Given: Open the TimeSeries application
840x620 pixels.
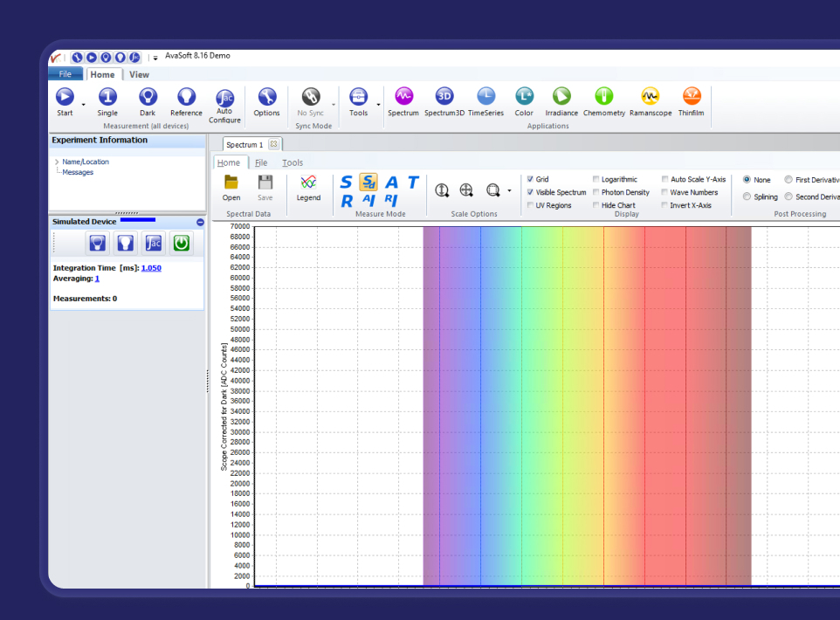Looking at the screenshot, I should coord(485,98).
